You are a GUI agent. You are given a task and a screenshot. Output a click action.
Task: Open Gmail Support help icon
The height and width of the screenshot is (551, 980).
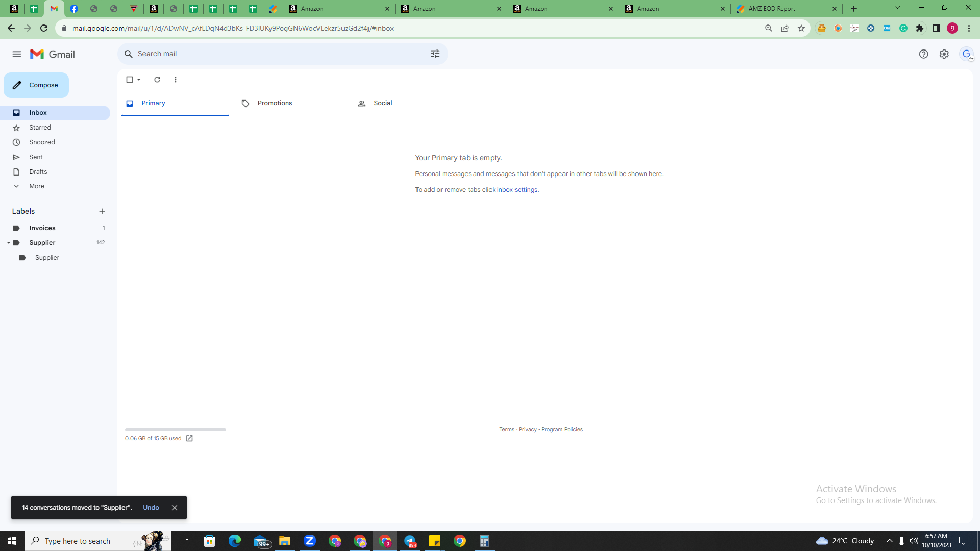(923, 54)
